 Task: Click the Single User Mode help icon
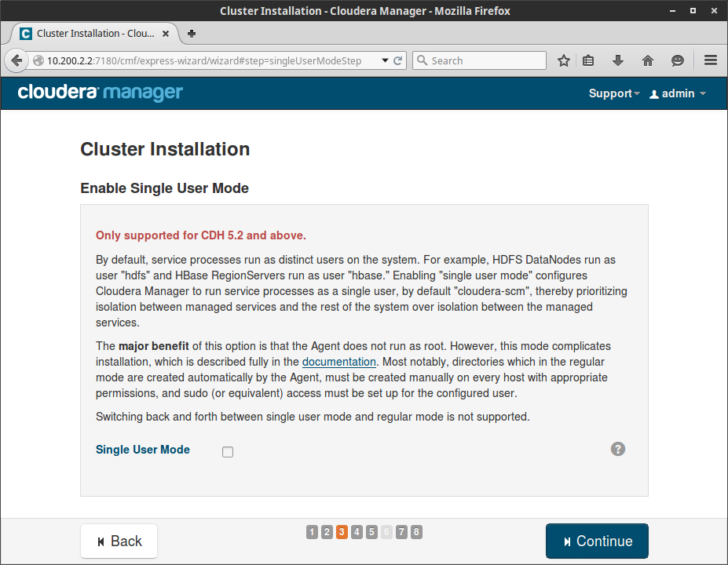tap(617, 449)
